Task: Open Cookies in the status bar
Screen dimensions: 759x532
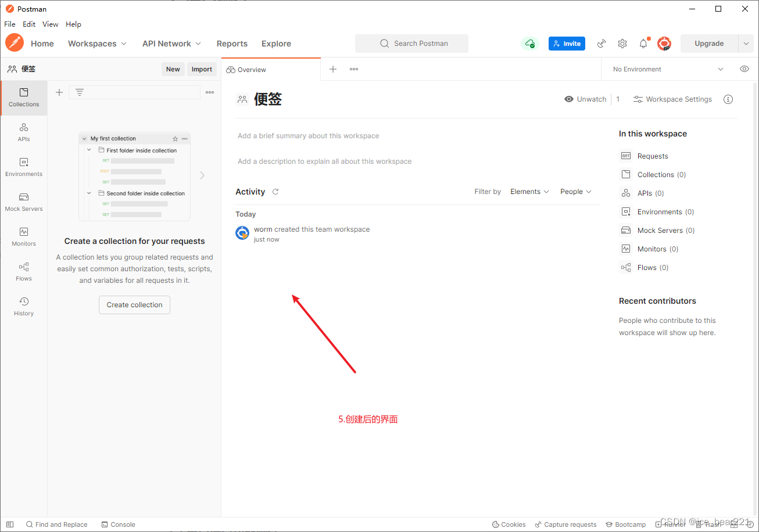Action: tap(509, 524)
